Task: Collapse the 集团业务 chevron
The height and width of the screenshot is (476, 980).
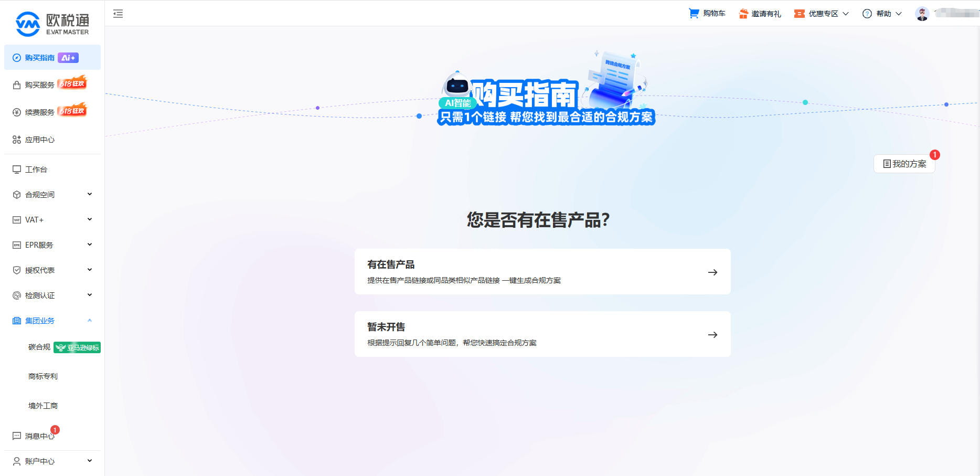Action: coord(90,320)
